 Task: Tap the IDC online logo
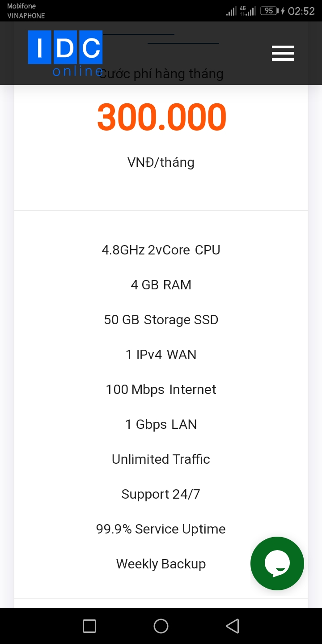65,53
